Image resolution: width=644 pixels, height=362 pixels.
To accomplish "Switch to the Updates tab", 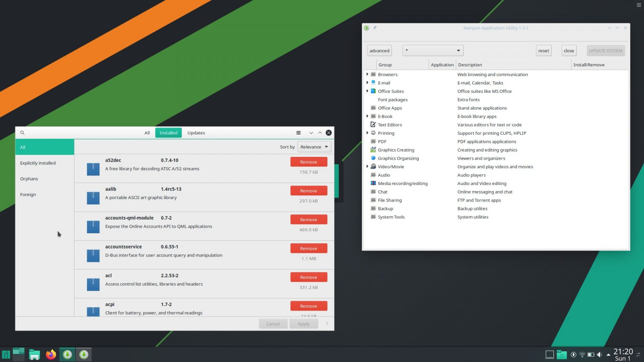I will [196, 133].
